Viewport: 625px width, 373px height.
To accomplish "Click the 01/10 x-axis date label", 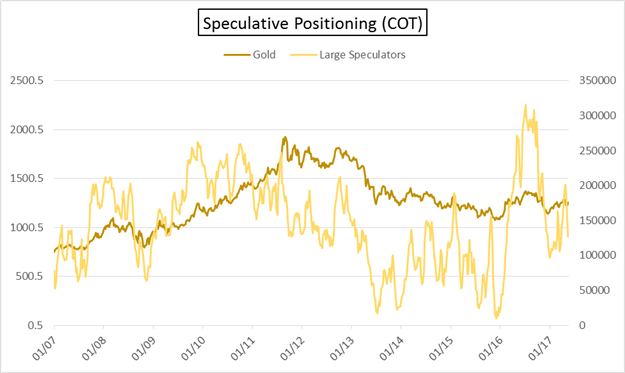I will click(x=194, y=347).
